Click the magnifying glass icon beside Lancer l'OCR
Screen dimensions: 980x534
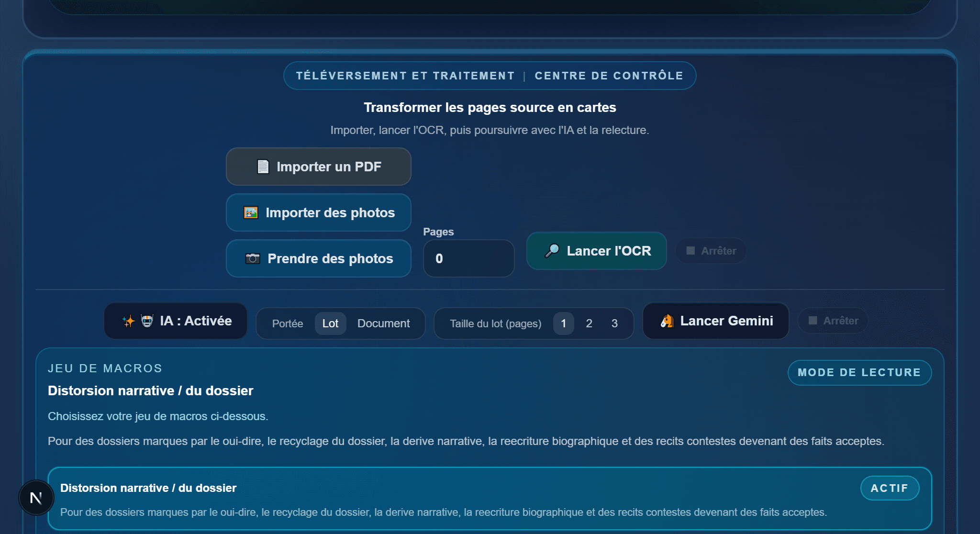[553, 251]
